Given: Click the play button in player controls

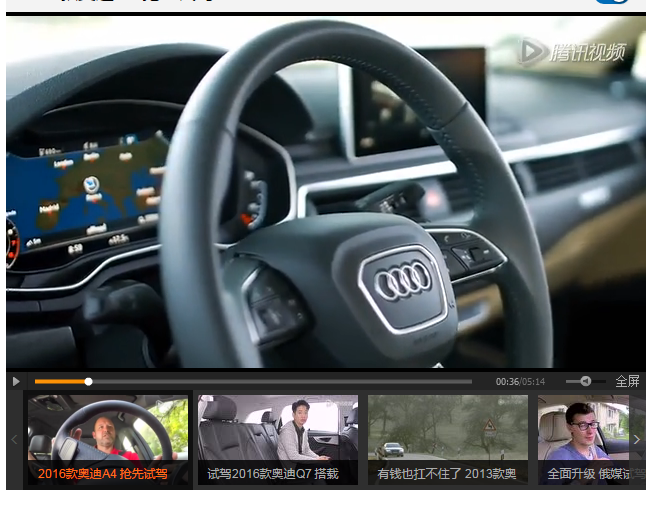Looking at the screenshot, I should click(x=16, y=381).
